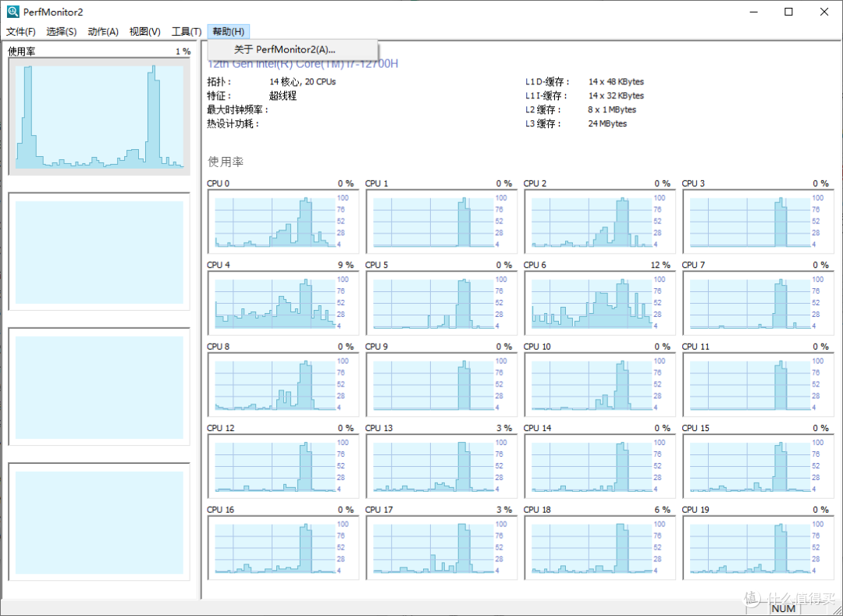Screen dimensions: 843x616
Task: Open the 选择(S) menu
Action: pyautogui.click(x=61, y=31)
